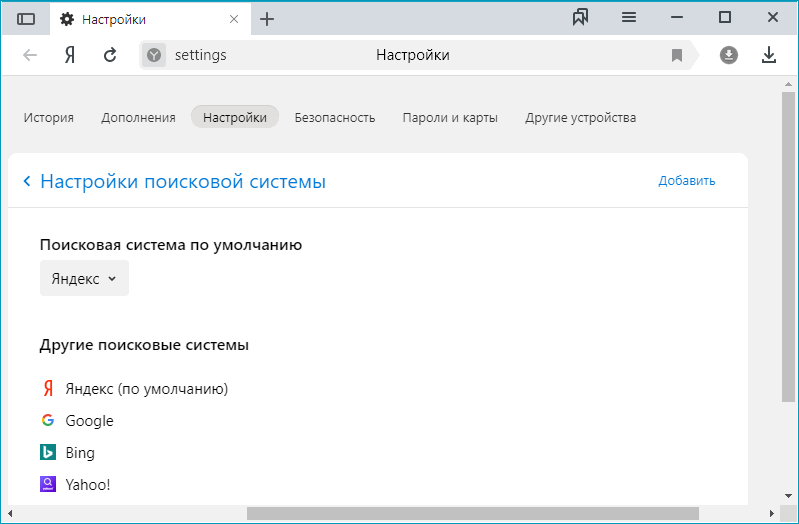
Task: Click the horizontal scrollbar thumb
Action: (473, 513)
